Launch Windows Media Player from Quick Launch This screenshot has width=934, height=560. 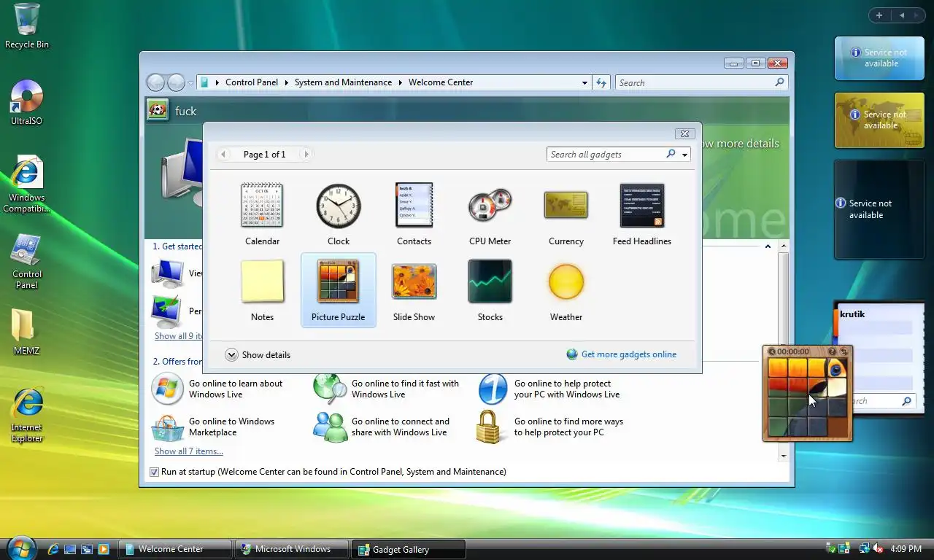(104, 549)
